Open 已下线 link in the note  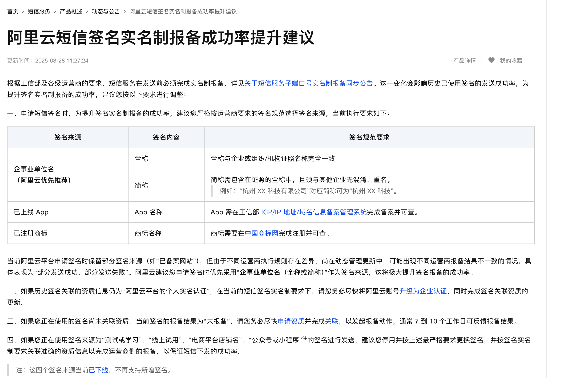pos(98,370)
